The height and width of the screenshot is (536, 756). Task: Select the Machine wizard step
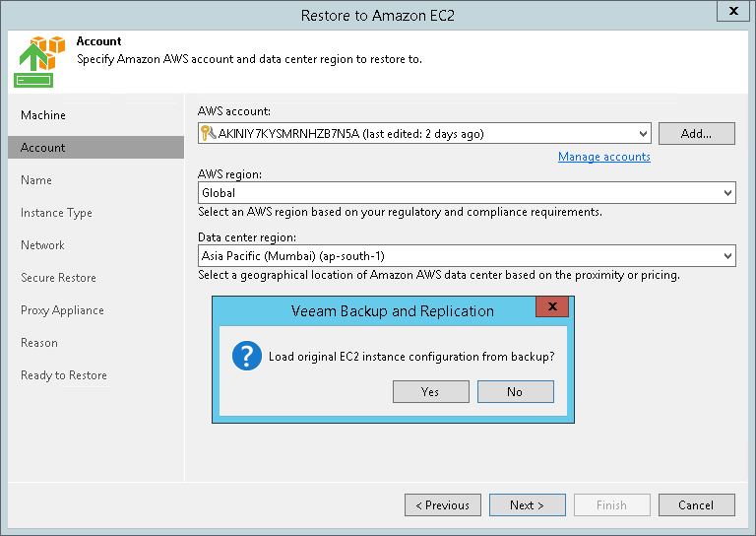coord(43,115)
